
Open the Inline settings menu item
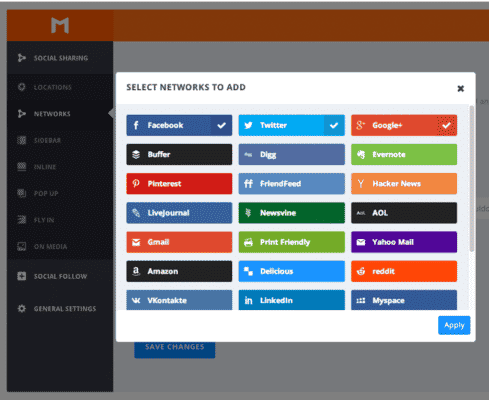[x=45, y=167]
